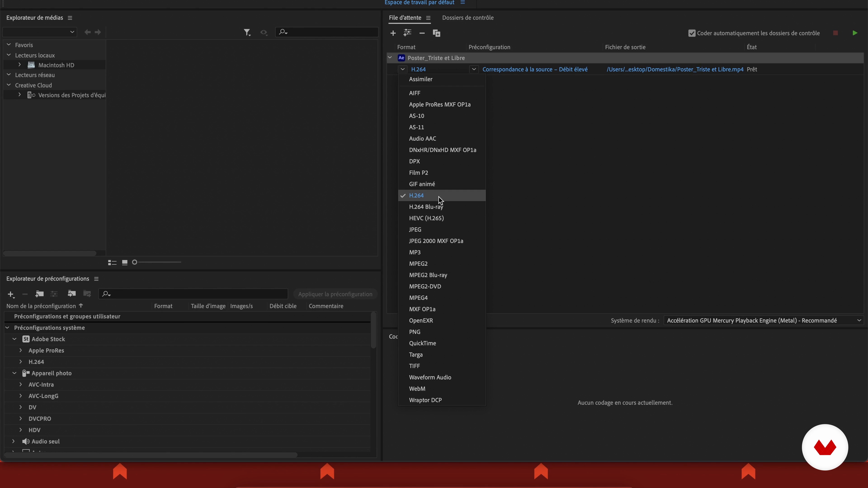Start the queue with the green play button

(855, 33)
